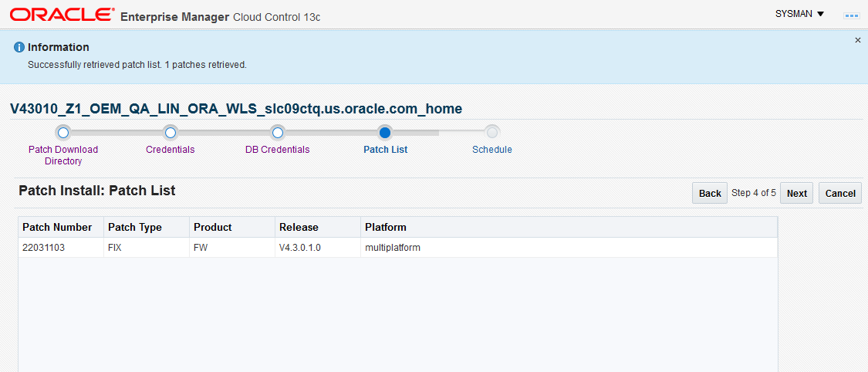Image resolution: width=868 pixels, height=372 pixels.
Task: Dismiss the Information banner
Action: pos(857,40)
